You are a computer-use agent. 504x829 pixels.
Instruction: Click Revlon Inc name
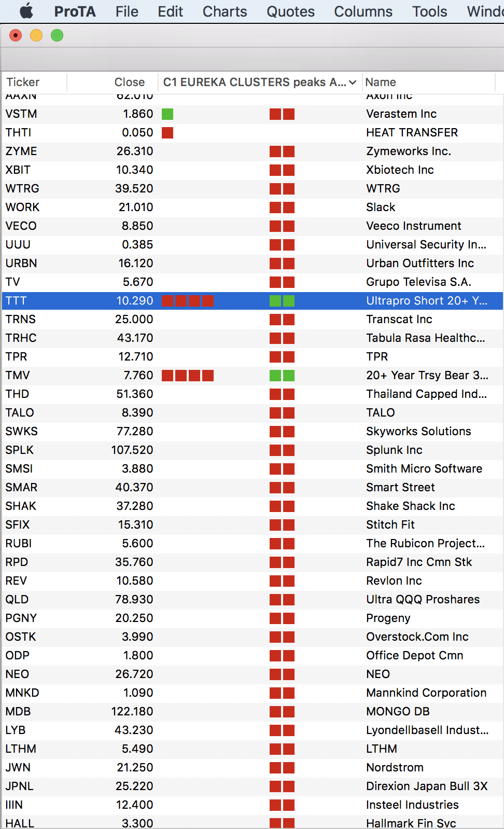394,581
